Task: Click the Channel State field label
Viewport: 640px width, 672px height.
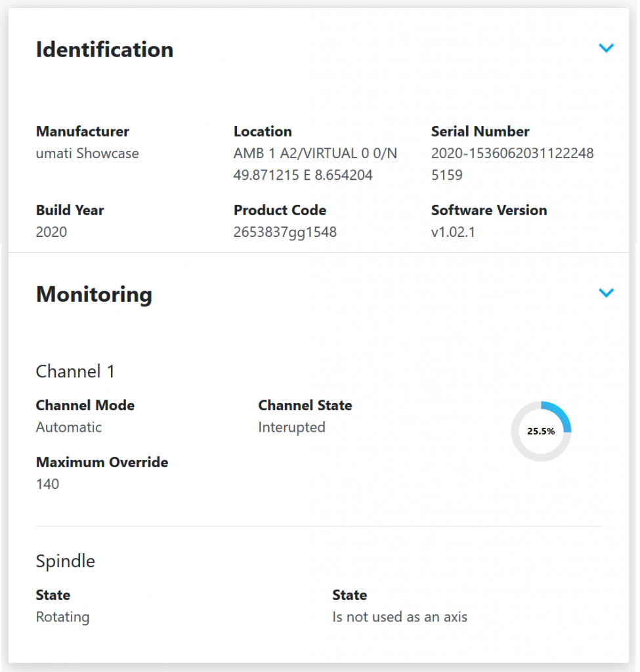Action: tap(305, 406)
